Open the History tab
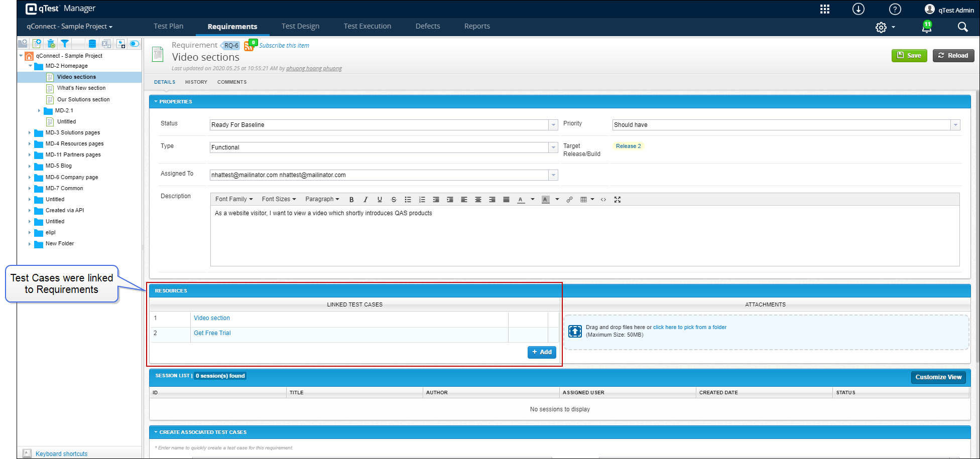 click(x=196, y=82)
